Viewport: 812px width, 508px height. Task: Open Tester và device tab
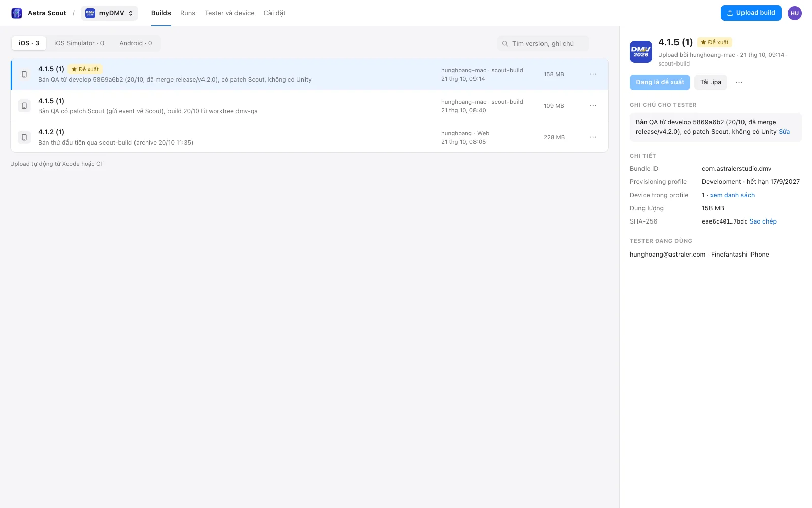click(229, 13)
